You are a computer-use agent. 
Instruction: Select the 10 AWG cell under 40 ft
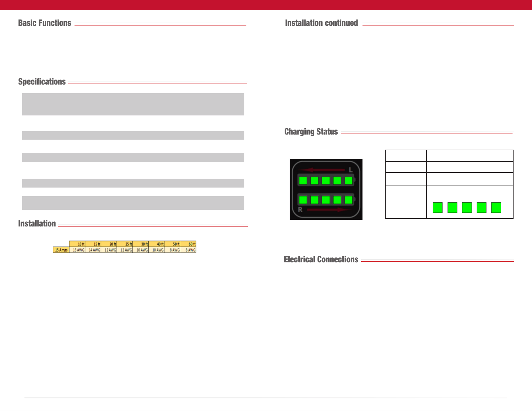click(x=156, y=250)
